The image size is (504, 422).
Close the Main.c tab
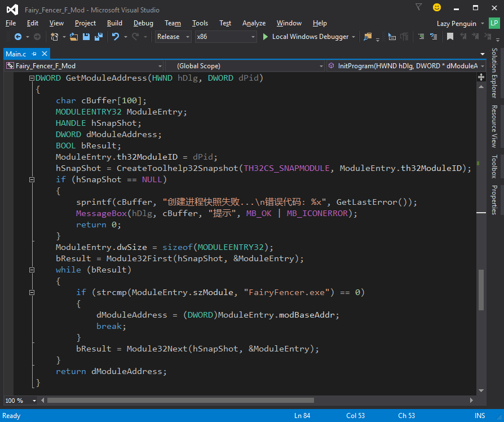(45, 54)
